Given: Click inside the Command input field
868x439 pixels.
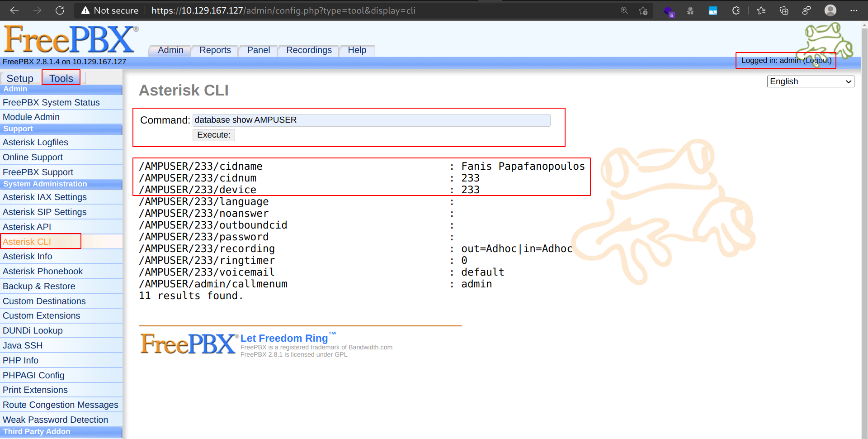Looking at the screenshot, I should point(371,120).
